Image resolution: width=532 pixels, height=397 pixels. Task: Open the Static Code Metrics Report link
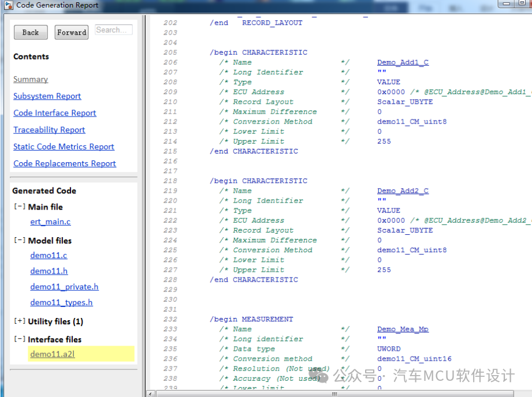[64, 147]
